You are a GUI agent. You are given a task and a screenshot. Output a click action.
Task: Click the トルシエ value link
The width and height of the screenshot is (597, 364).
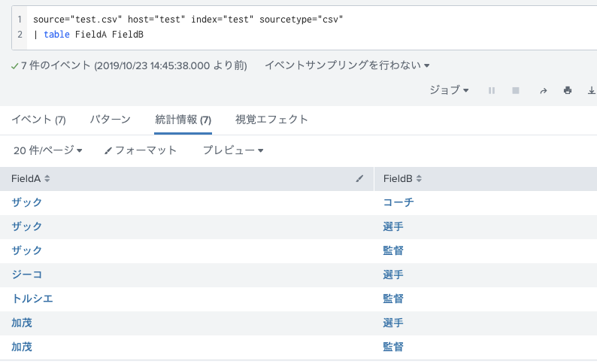click(x=32, y=299)
